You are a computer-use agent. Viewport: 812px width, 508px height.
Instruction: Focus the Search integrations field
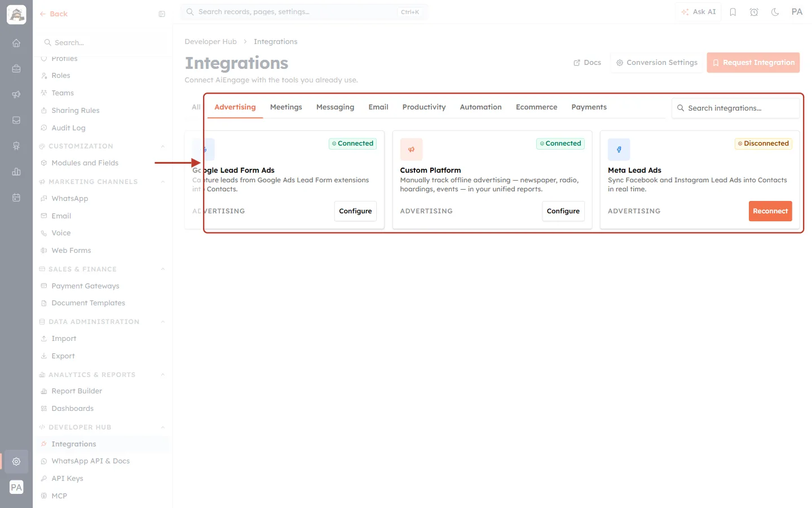tap(735, 108)
